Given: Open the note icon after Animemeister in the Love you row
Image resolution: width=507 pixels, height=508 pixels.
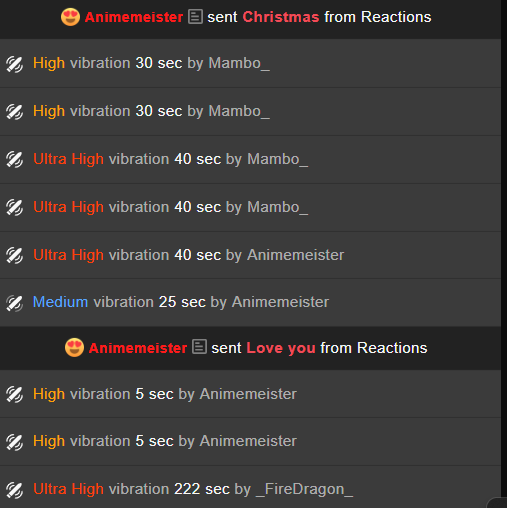Looking at the screenshot, I should click(199, 347).
